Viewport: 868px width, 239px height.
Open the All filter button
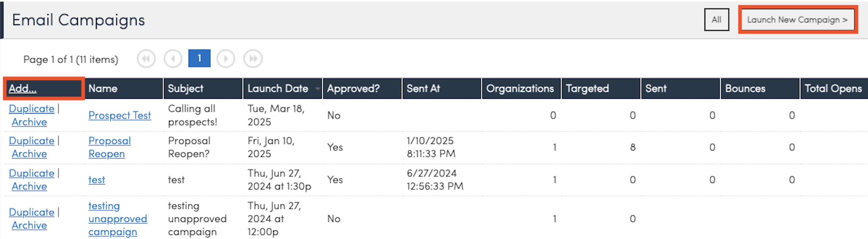pos(716,20)
